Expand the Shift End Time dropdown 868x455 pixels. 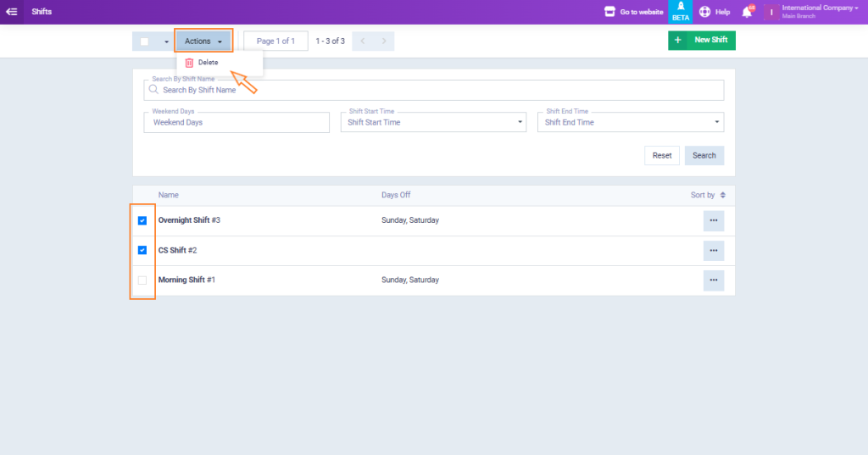click(x=631, y=122)
